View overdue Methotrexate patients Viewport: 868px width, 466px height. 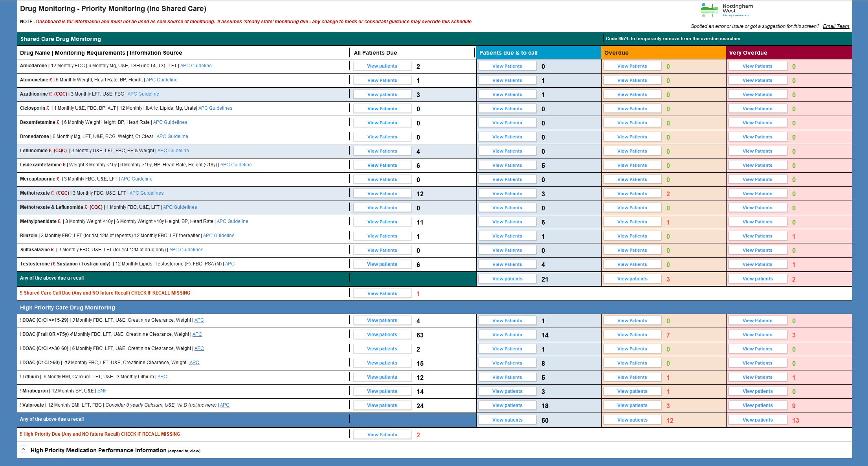point(632,193)
